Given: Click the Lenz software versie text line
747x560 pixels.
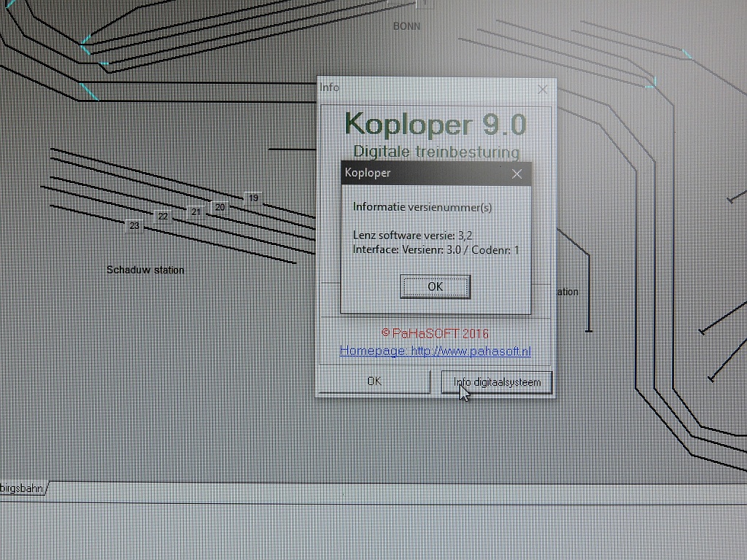Looking at the screenshot, I should point(412,236).
